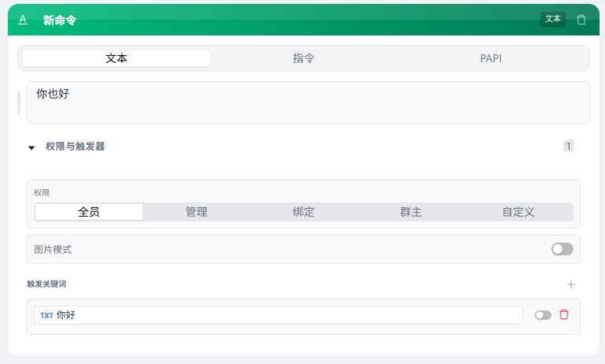This screenshot has width=605, height=364.
Task: Delete the command using header trash icon
Action: click(581, 20)
